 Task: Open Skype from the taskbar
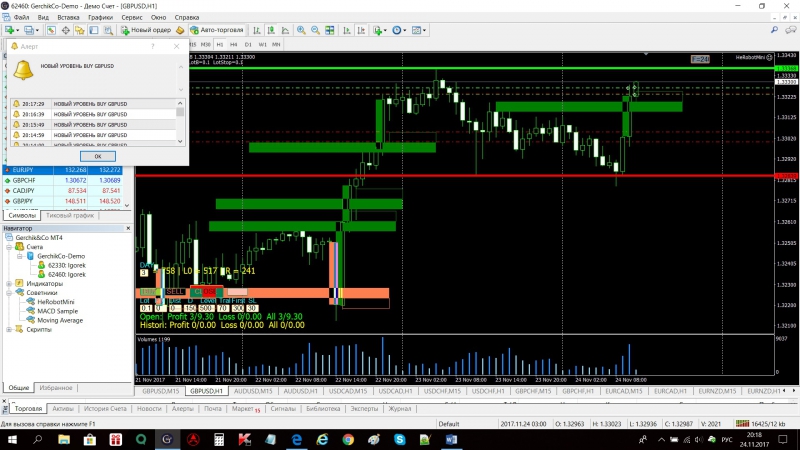399,439
